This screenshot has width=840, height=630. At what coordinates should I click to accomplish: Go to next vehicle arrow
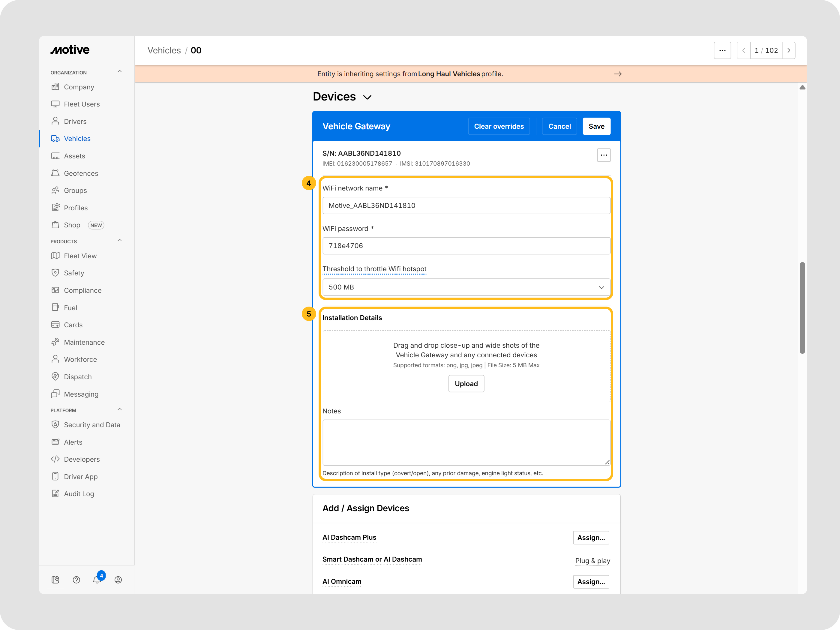pyautogui.click(x=789, y=50)
